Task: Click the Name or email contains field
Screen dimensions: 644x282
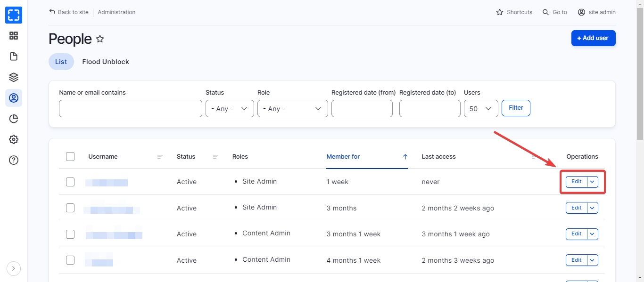Action: 130,109
